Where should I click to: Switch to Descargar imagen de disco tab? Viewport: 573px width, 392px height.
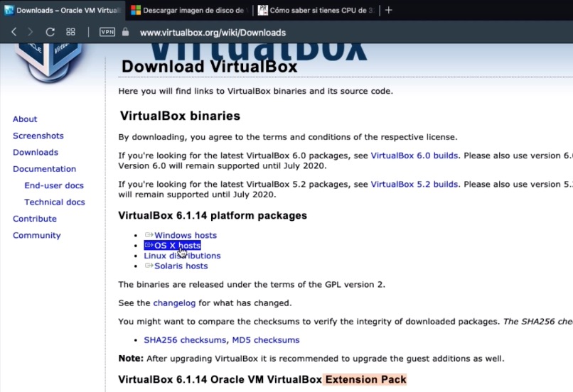189,10
